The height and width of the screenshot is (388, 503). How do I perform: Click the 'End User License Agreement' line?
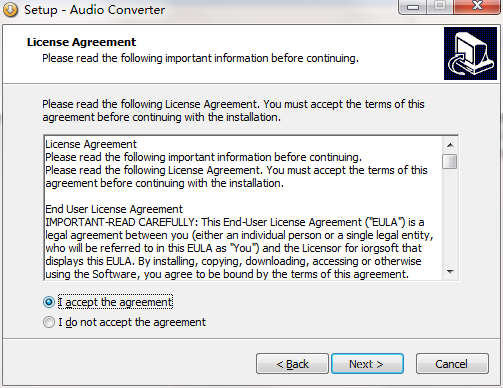114,209
